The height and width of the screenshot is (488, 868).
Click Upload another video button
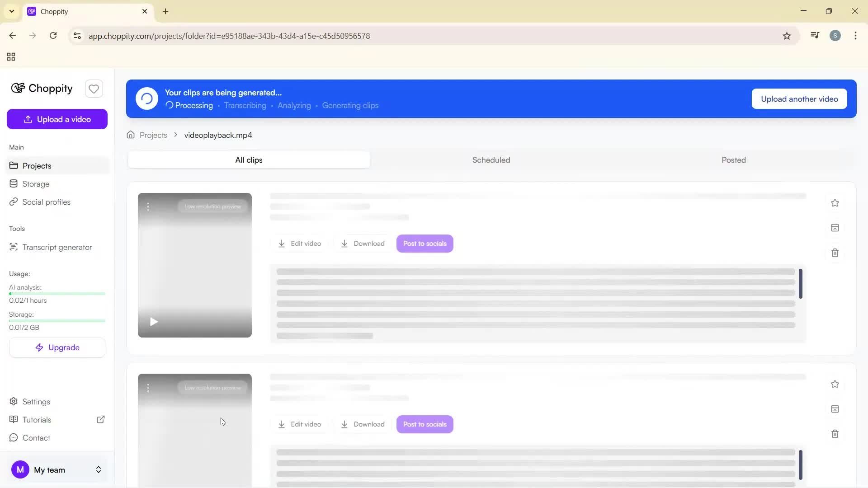pos(799,99)
